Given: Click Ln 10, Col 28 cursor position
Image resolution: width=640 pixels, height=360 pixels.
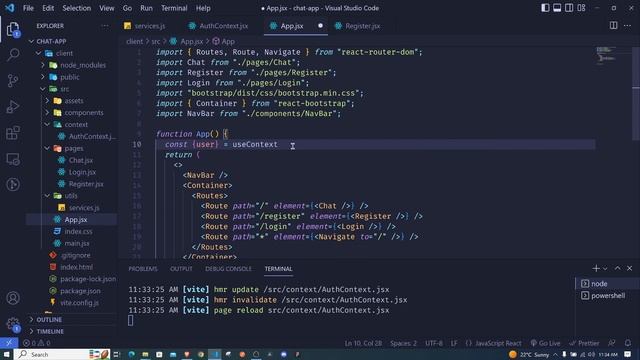Looking at the screenshot, I should click(x=363, y=343).
